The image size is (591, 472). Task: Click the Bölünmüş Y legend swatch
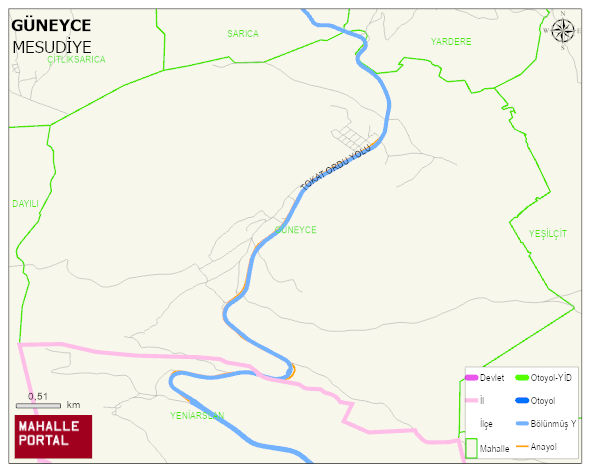click(522, 423)
